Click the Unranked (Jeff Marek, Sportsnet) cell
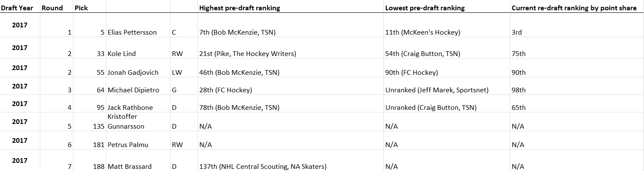The image size is (644, 171). pos(437,90)
